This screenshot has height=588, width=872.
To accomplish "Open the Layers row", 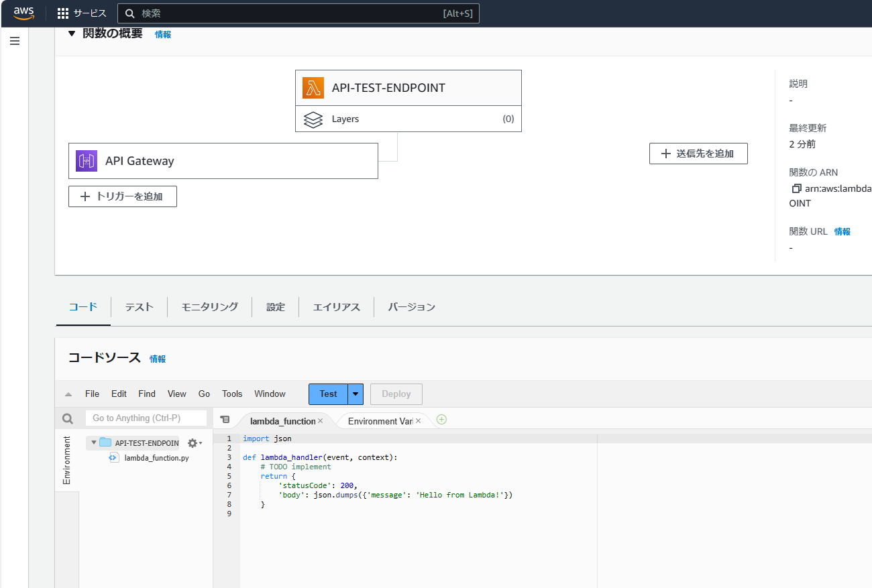I will (408, 119).
